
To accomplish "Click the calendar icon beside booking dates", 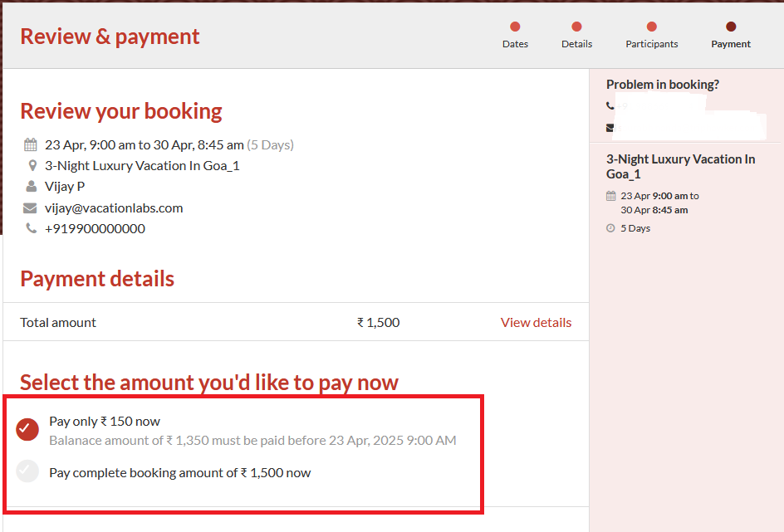I will click(31, 144).
